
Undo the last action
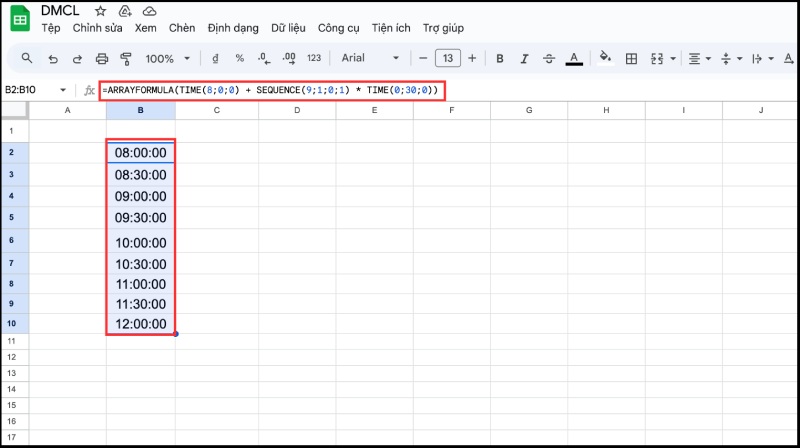coord(53,59)
